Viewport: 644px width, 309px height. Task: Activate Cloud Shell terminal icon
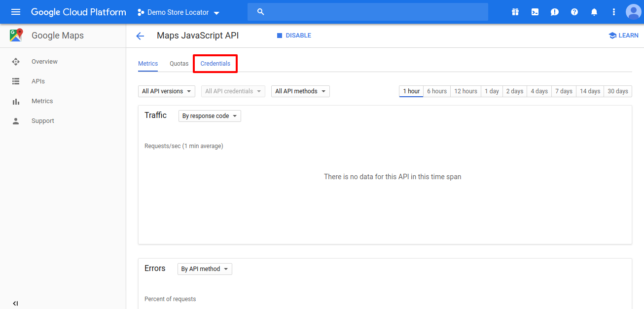pyautogui.click(x=535, y=12)
